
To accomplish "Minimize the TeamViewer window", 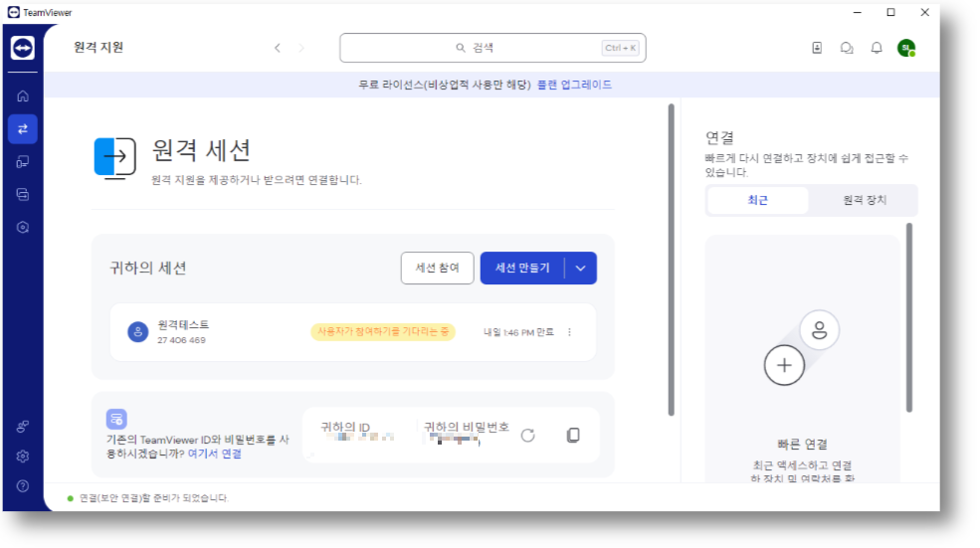I will [858, 13].
